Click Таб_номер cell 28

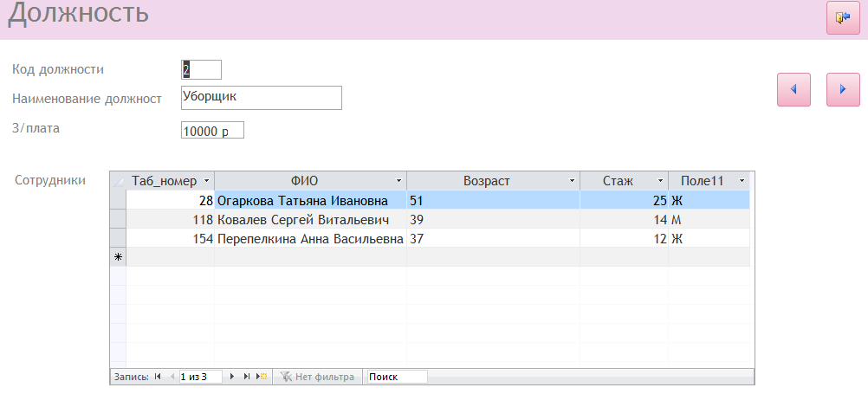tap(171, 200)
